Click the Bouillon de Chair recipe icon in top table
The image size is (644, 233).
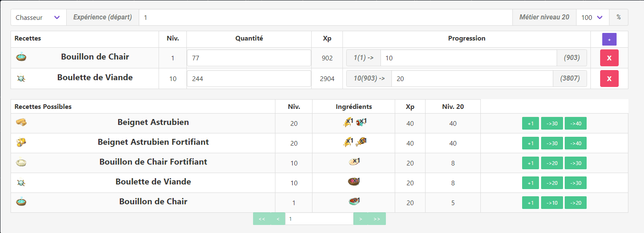(x=21, y=57)
